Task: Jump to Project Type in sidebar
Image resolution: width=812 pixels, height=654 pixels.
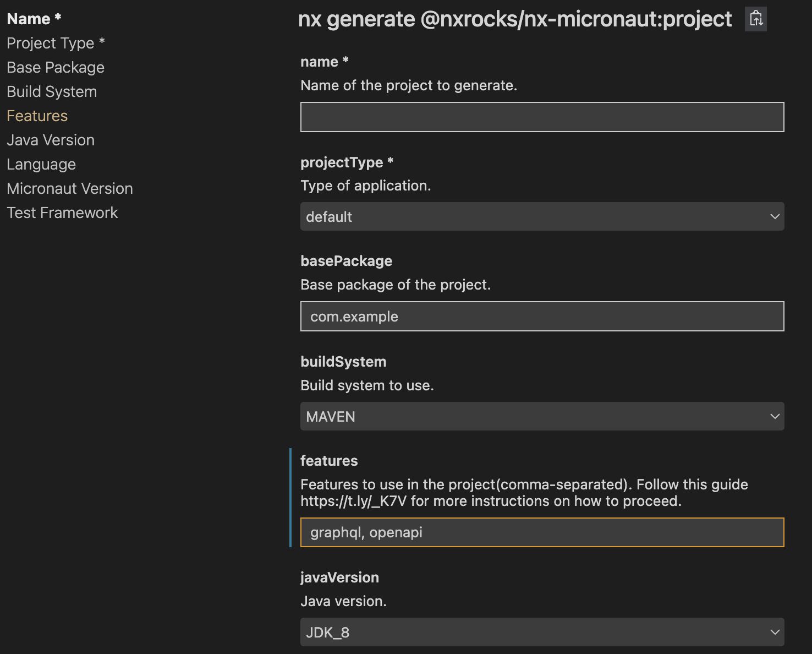Action: tap(56, 43)
